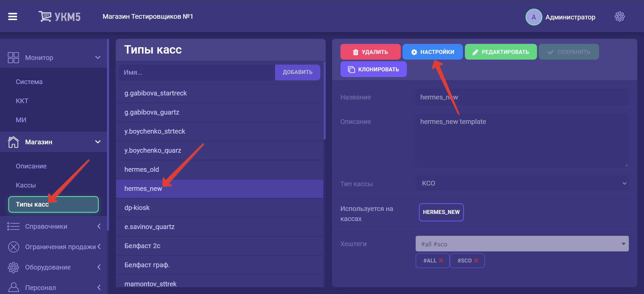This screenshot has height=294, width=644.
Task: Click the Магазин house icon
Action: tap(13, 142)
